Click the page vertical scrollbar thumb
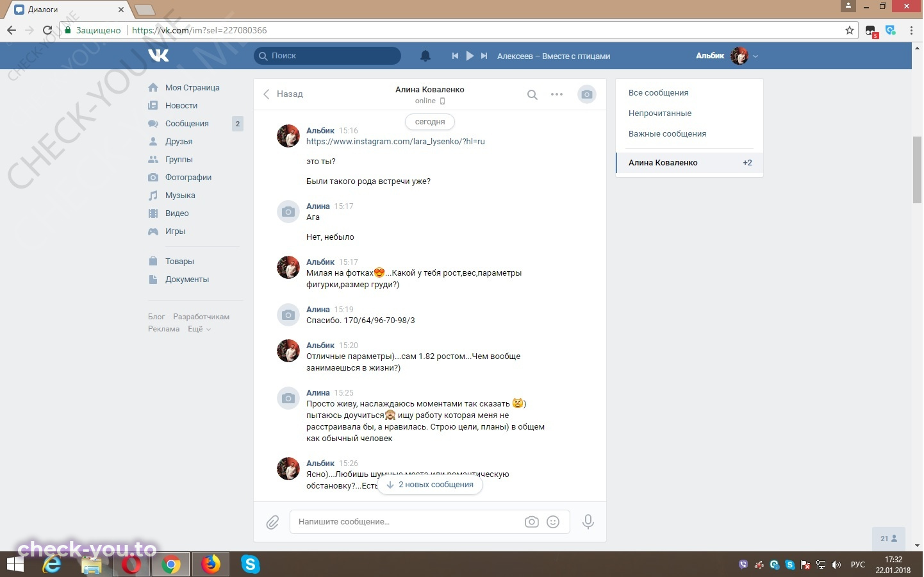Image resolution: width=924 pixels, height=577 pixels. [x=917, y=170]
